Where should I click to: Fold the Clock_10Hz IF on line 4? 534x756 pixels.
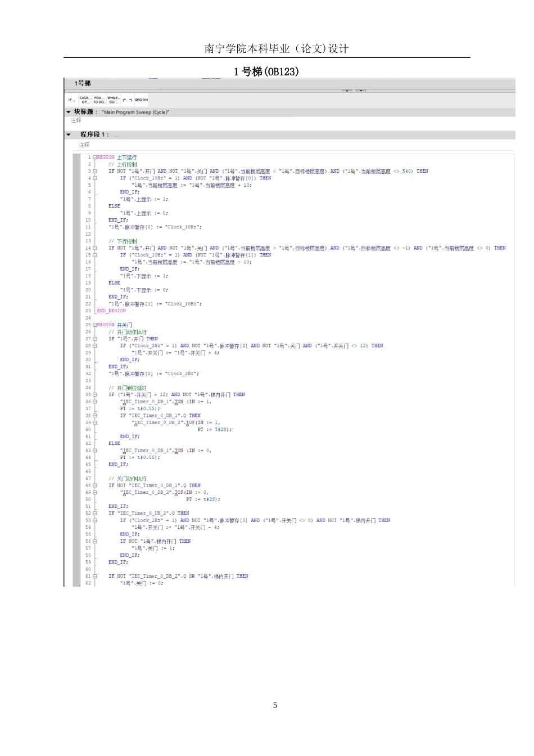coord(95,178)
